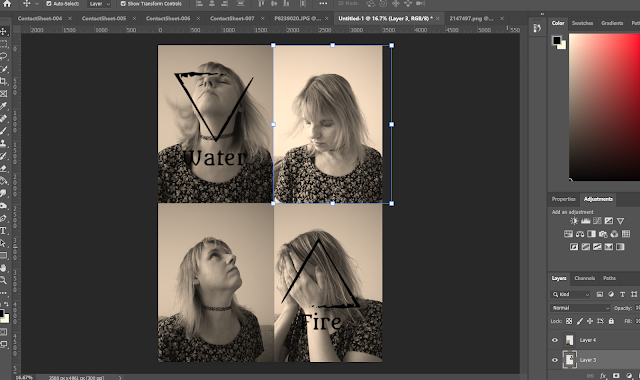
Task: Select the Horizontal Type tool
Action: click(x=3, y=231)
